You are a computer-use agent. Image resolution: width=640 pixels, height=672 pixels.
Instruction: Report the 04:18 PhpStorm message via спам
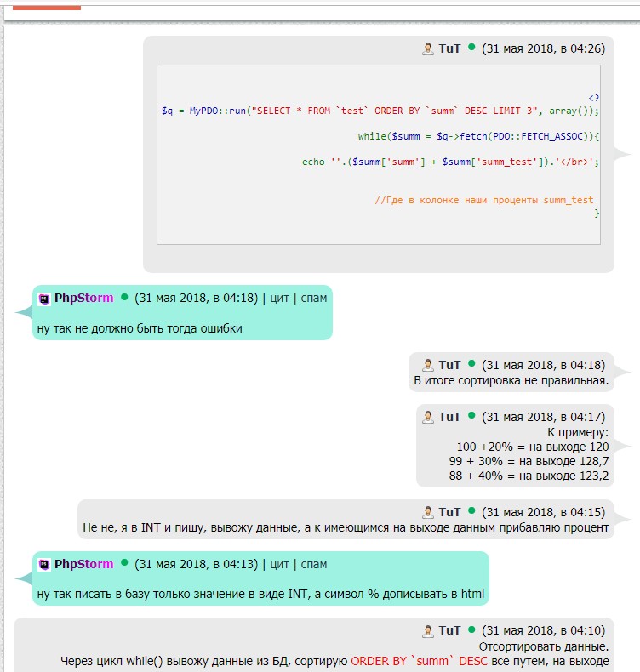coord(314,299)
